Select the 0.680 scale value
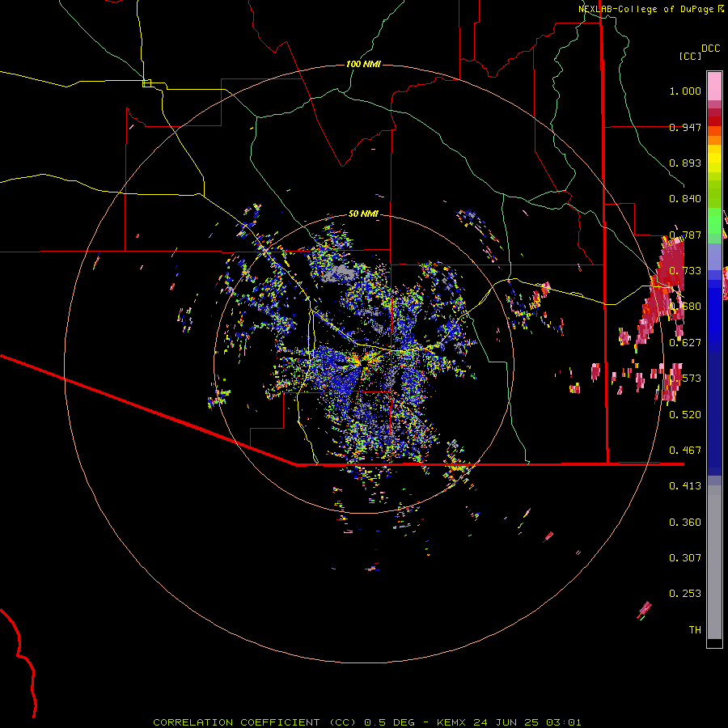This screenshot has width=728, height=728. [x=685, y=307]
